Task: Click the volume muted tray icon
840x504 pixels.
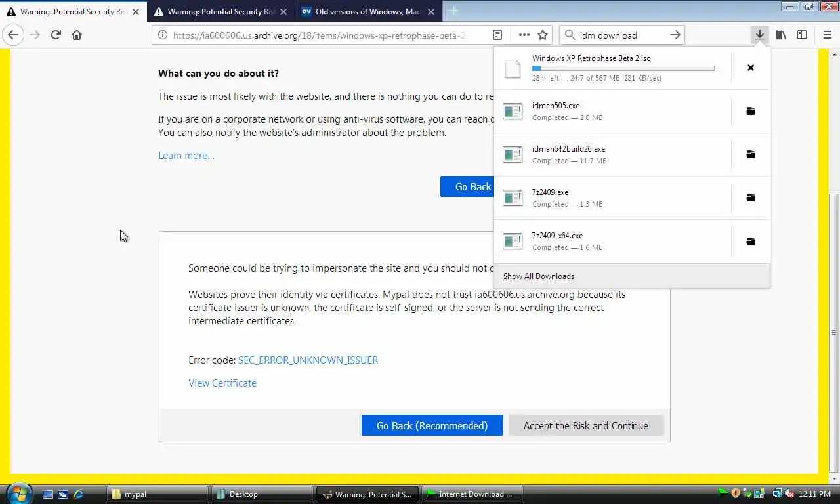Action: tap(789, 493)
